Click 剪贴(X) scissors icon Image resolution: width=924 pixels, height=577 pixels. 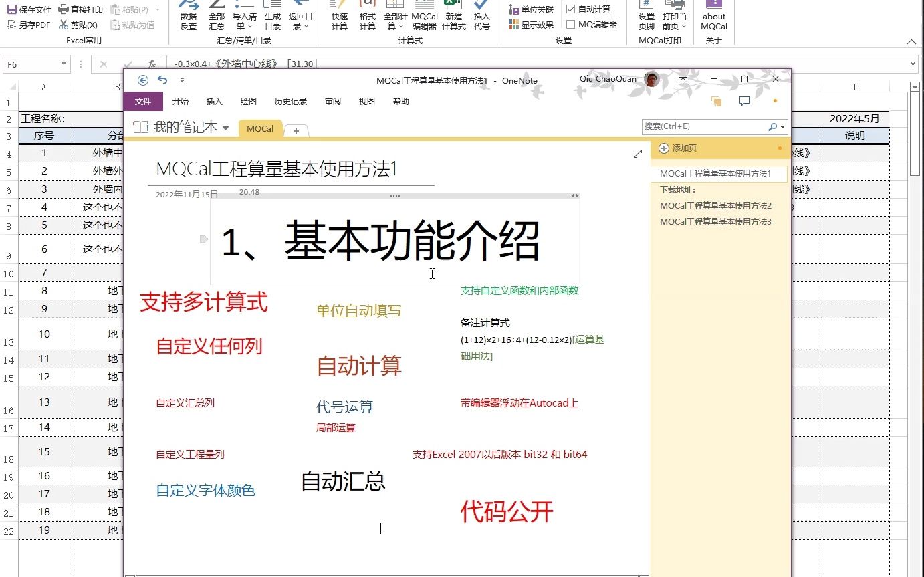click(64, 25)
